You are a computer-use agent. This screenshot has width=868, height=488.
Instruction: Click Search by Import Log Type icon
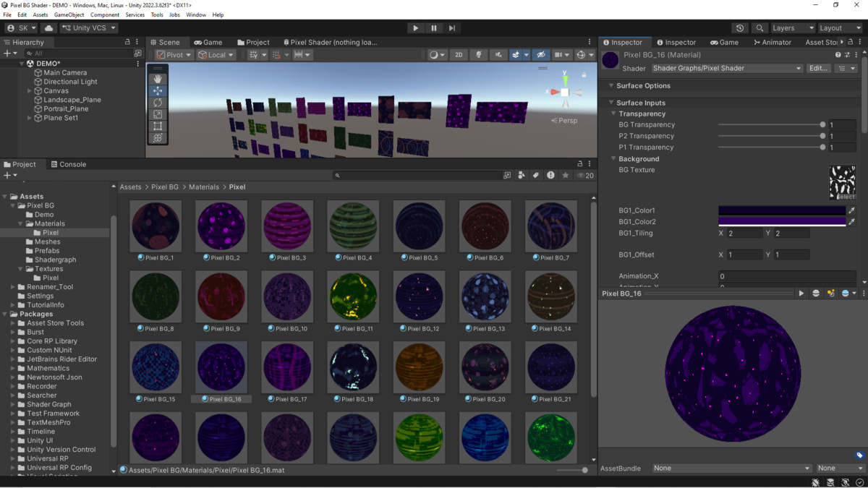[x=550, y=175]
